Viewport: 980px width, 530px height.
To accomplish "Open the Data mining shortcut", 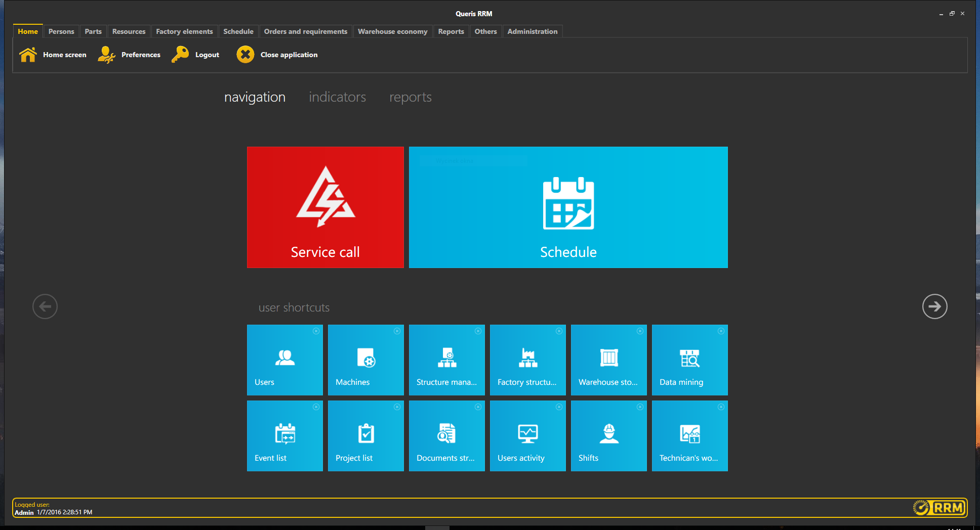I will (x=689, y=360).
